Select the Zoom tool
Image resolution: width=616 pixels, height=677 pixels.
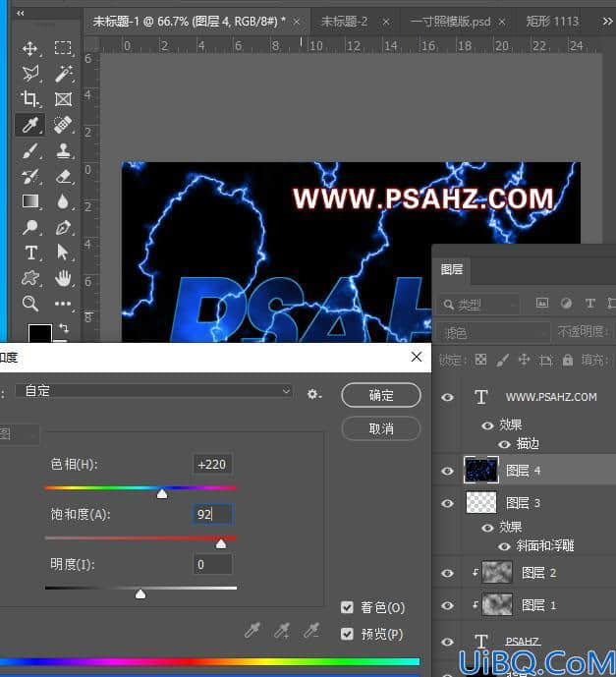[30, 304]
